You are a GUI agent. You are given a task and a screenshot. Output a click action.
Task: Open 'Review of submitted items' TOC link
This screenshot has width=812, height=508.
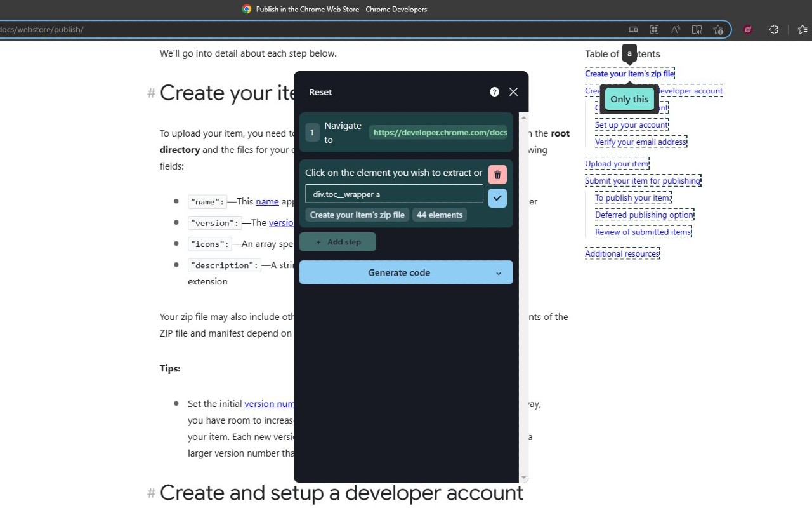(x=643, y=232)
